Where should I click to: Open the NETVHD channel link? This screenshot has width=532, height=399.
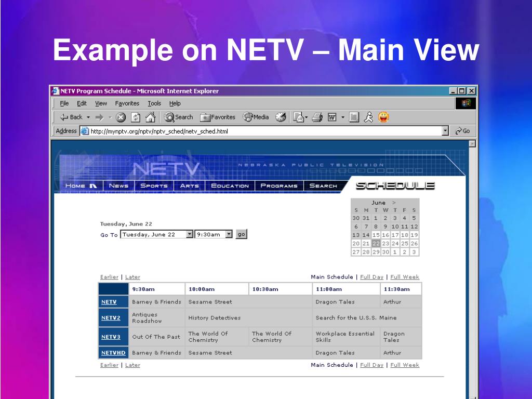tap(113, 353)
